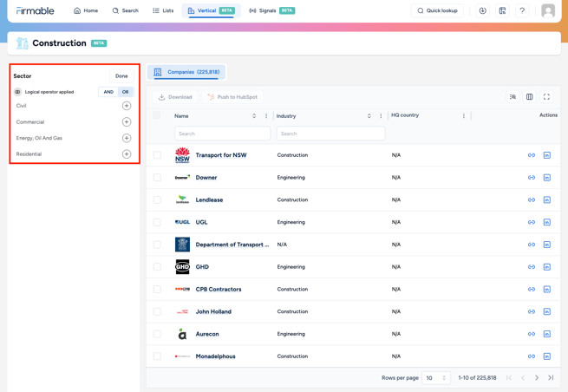Go to the Home nav item
Viewport: 568px width, 392px height.
86,11
